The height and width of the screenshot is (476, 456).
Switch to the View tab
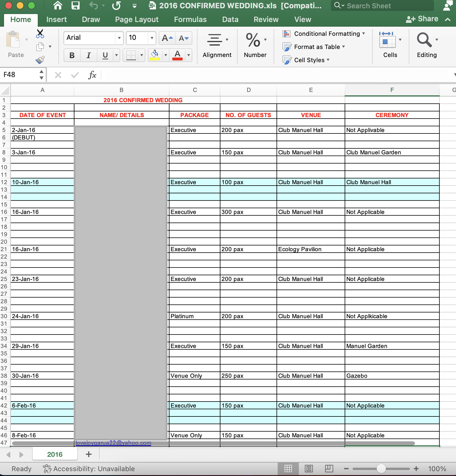pyautogui.click(x=303, y=19)
